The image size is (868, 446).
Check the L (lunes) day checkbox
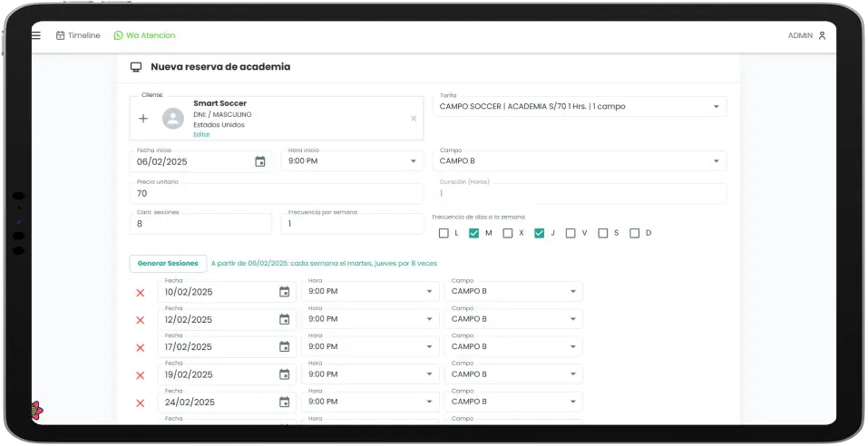(444, 233)
